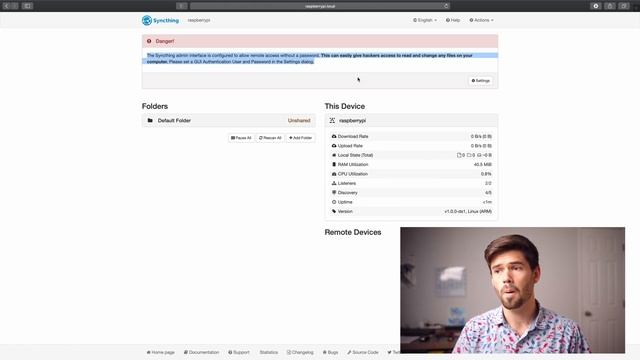Click the Twitter bird icon in footer

coord(389,352)
